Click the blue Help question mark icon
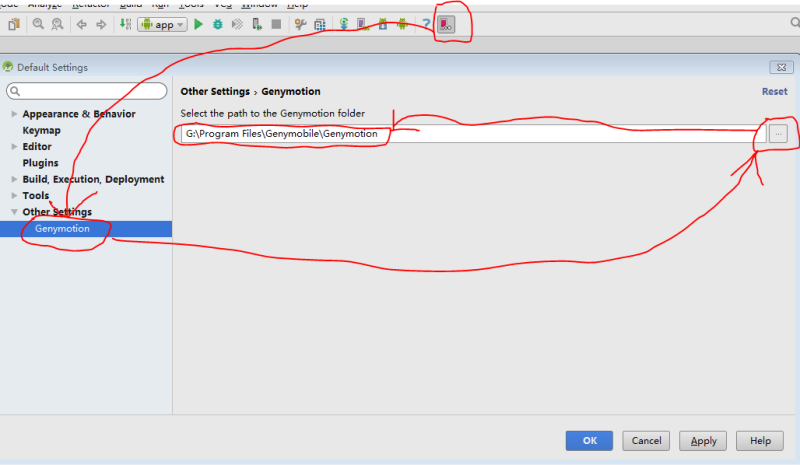Screen dimensions: 800x465 pyautogui.click(x=426, y=24)
